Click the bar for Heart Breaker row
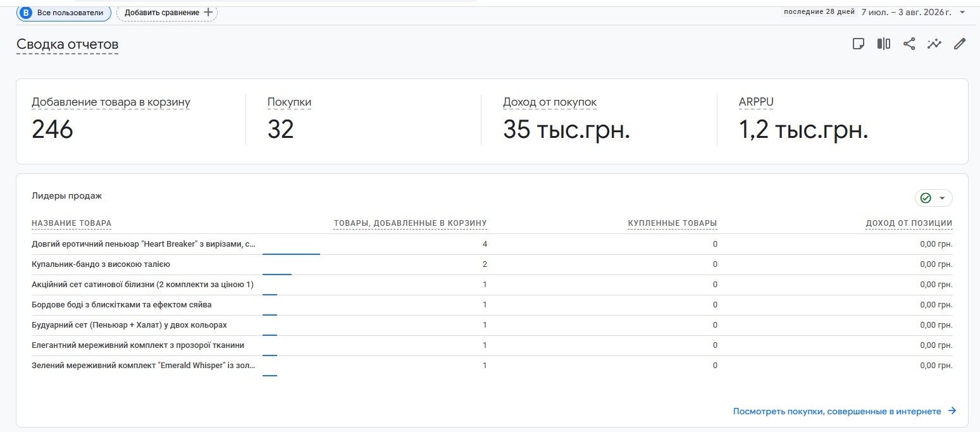 (291, 254)
